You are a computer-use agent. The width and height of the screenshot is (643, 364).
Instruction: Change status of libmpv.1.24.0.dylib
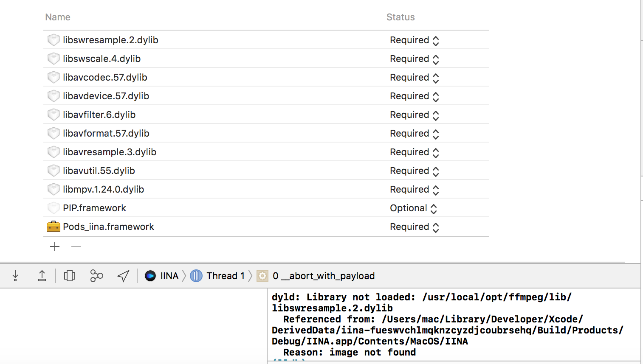coord(415,190)
